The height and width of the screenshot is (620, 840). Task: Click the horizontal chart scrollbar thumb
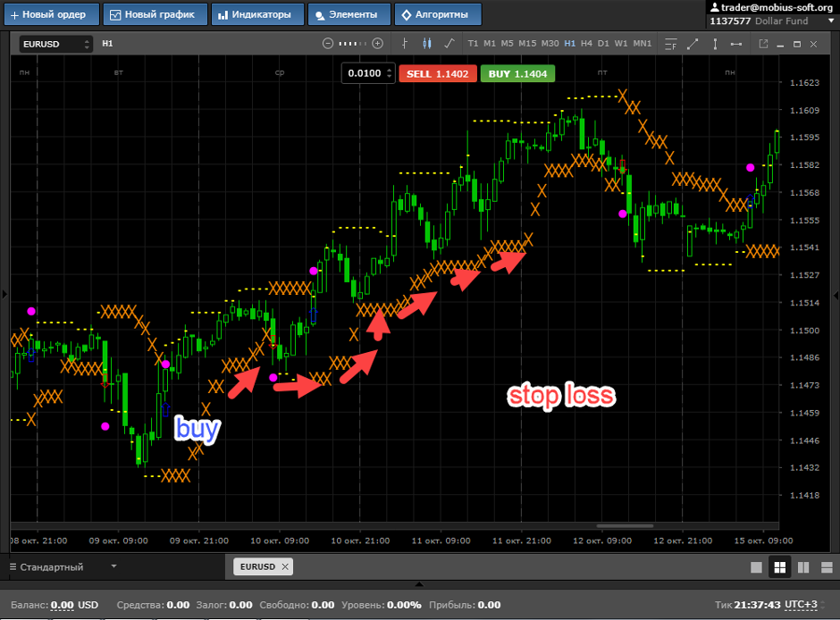pyautogui.click(x=624, y=526)
